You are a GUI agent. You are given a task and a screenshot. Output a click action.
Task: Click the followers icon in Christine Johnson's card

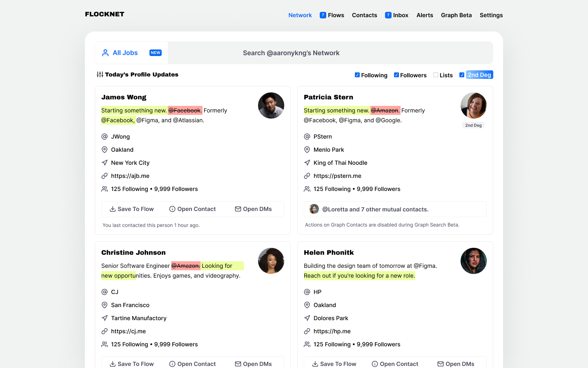pos(105,344)
